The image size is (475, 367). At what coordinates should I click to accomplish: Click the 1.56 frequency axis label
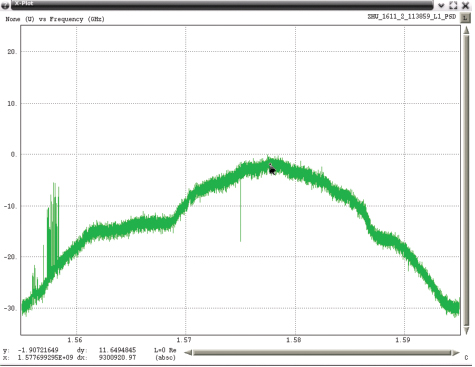coord(74,340)
